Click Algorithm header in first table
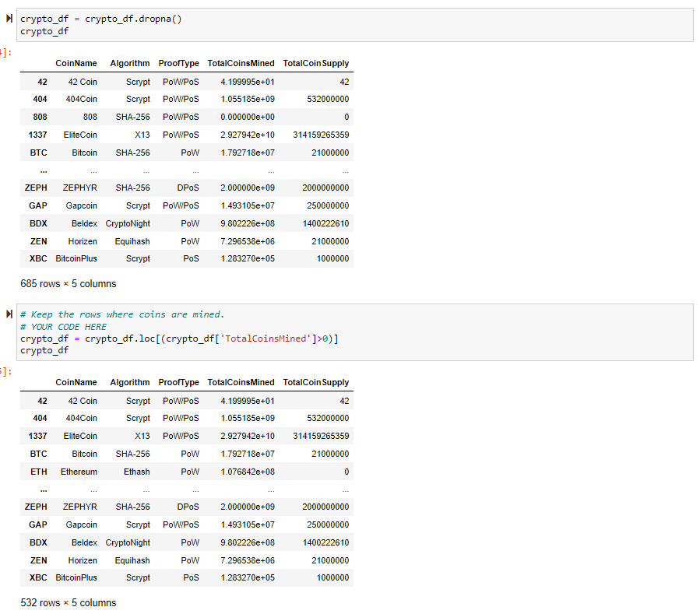The image size is (700, 614). [x=130, y=63]
